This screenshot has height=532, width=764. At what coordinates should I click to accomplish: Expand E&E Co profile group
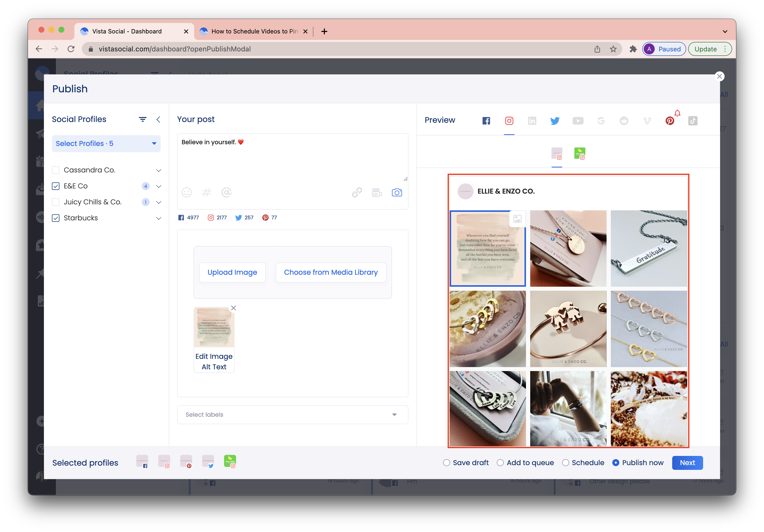tap(159, 186)
